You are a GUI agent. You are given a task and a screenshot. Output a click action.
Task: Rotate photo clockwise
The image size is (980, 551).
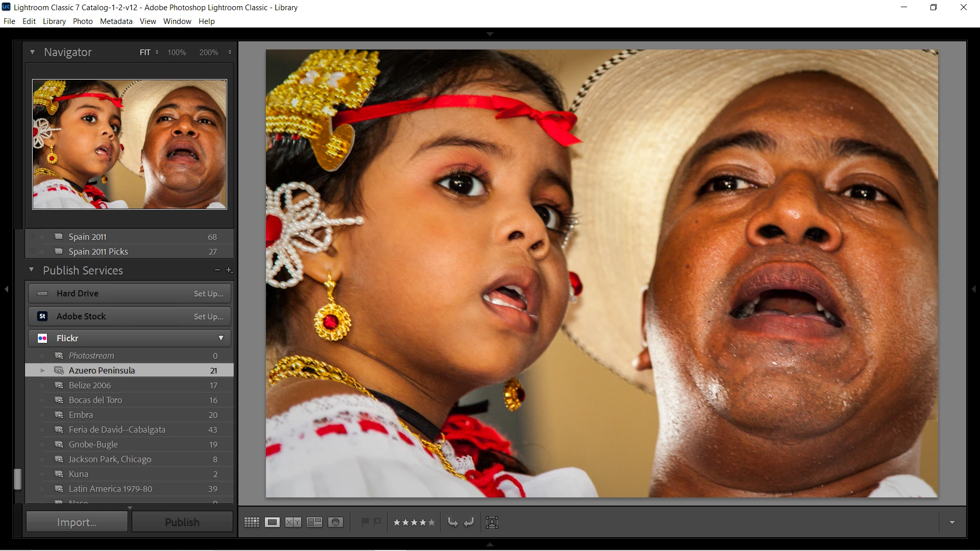[x=469, y=522]
